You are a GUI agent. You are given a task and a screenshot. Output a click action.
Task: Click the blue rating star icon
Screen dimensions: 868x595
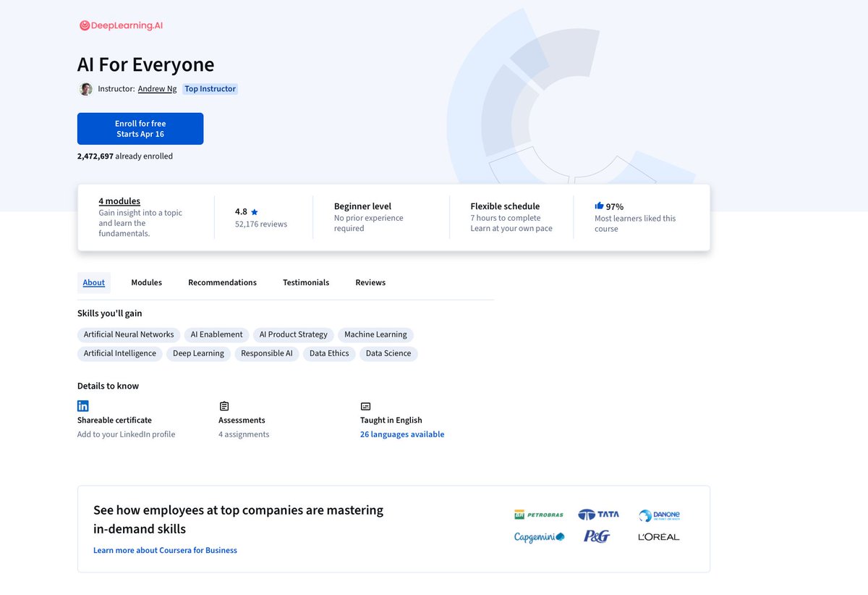coord(254,212)
